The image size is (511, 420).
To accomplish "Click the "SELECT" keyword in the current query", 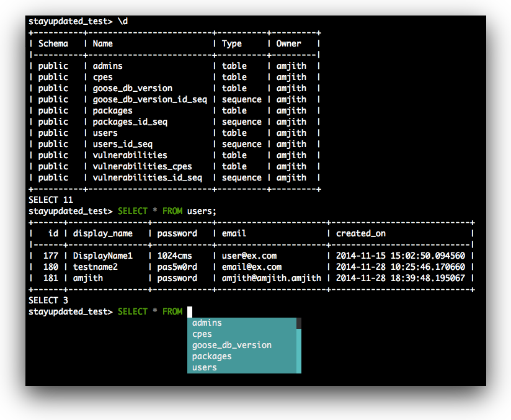I will [x=132, y=311].
